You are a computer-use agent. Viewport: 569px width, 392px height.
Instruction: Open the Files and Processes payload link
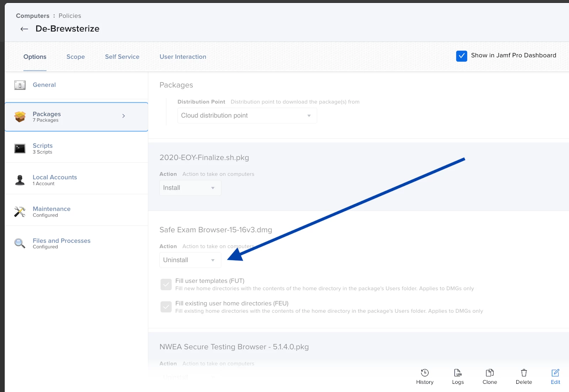pyautogui.click(x=62, y=241)
